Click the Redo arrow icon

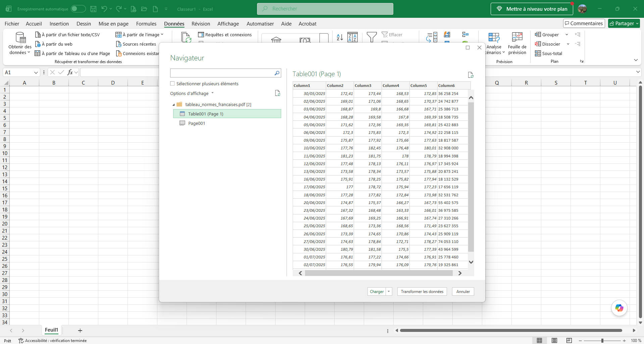(x=118, y=9)
